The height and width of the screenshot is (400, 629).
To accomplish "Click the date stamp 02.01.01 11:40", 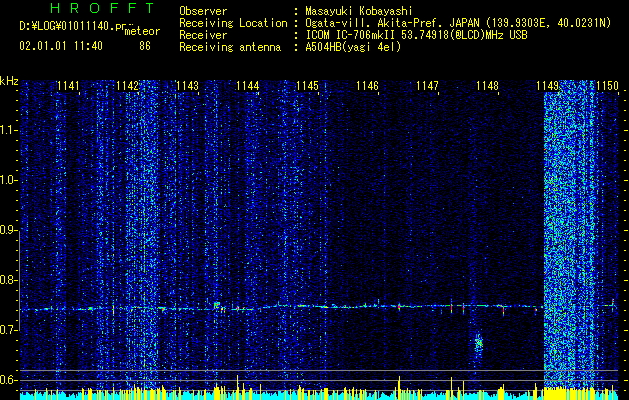I will 61,46.
